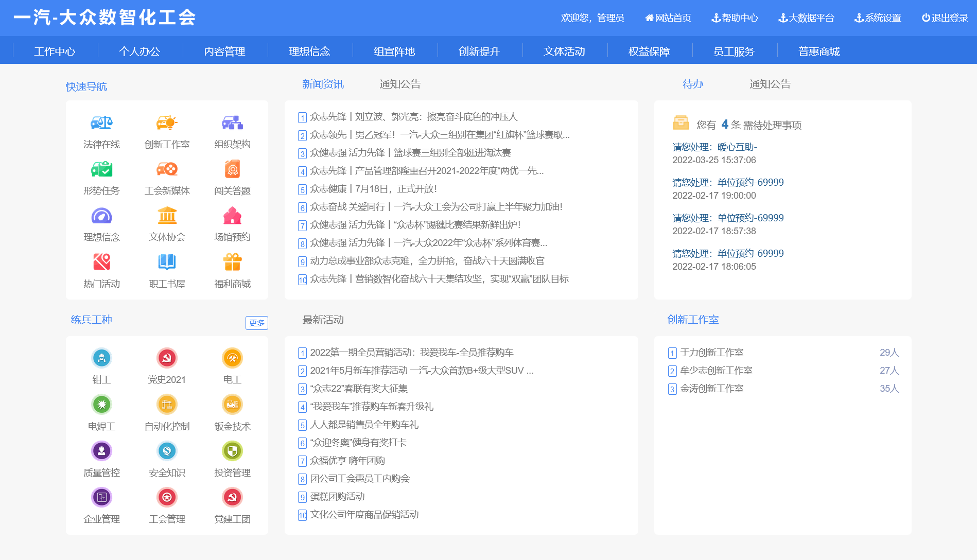Select the 场馆预约 icon
The height and width of the screenshot is (560, 977).
232,216
